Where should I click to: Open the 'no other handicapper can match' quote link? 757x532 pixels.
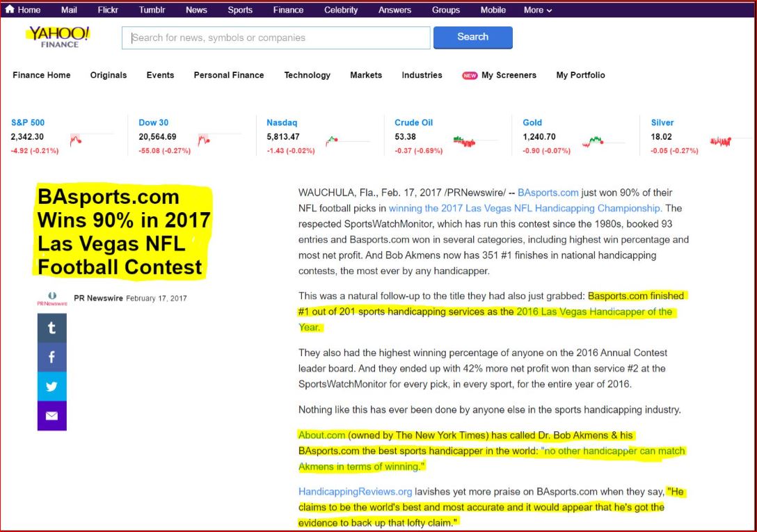491,458
